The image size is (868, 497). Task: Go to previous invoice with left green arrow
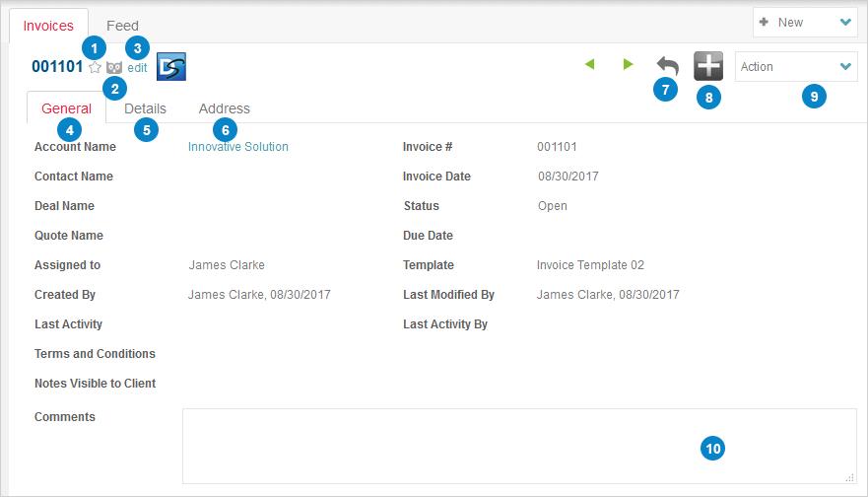pos(589,64)
